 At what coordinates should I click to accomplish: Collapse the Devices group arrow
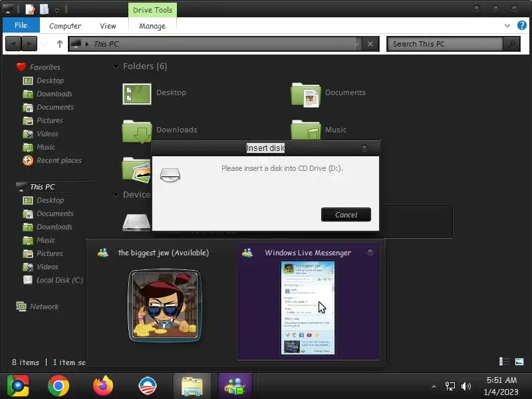tap(116, 195)
